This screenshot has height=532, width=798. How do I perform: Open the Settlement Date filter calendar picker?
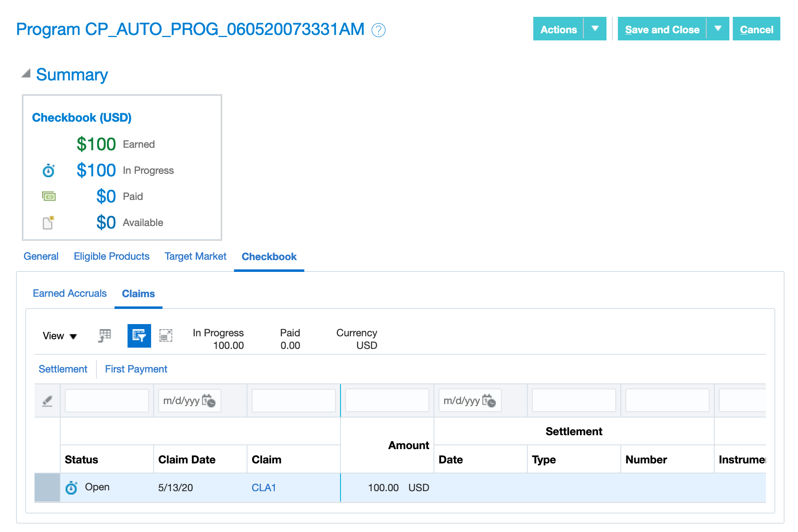[x=489, y=401]
